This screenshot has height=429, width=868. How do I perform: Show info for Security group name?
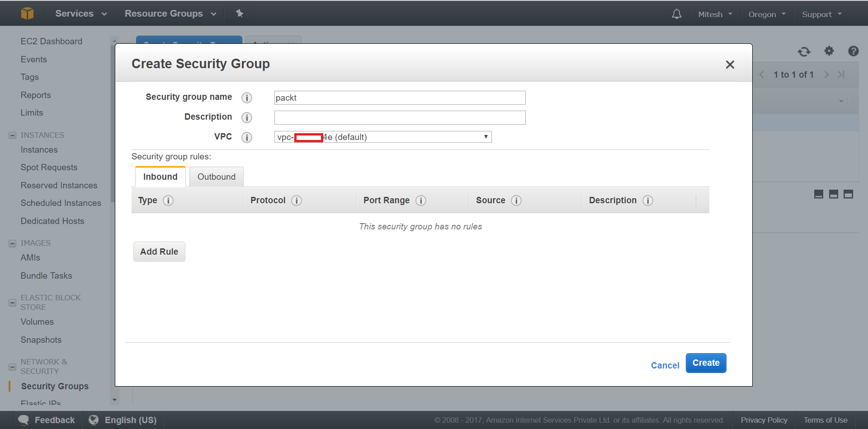point(247,98)
